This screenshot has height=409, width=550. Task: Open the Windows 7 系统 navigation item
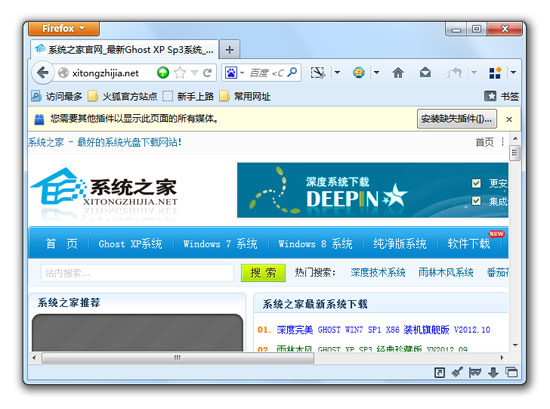[220, 243]
